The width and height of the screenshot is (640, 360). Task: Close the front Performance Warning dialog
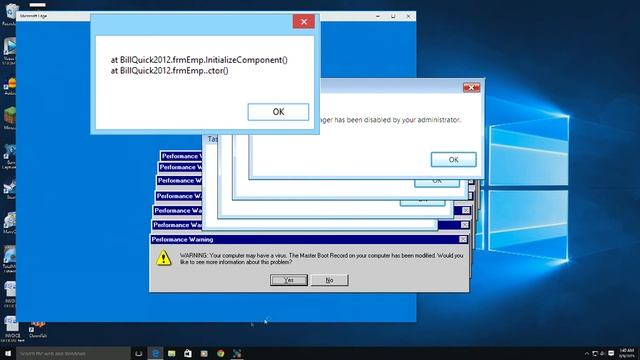(463, 239)
